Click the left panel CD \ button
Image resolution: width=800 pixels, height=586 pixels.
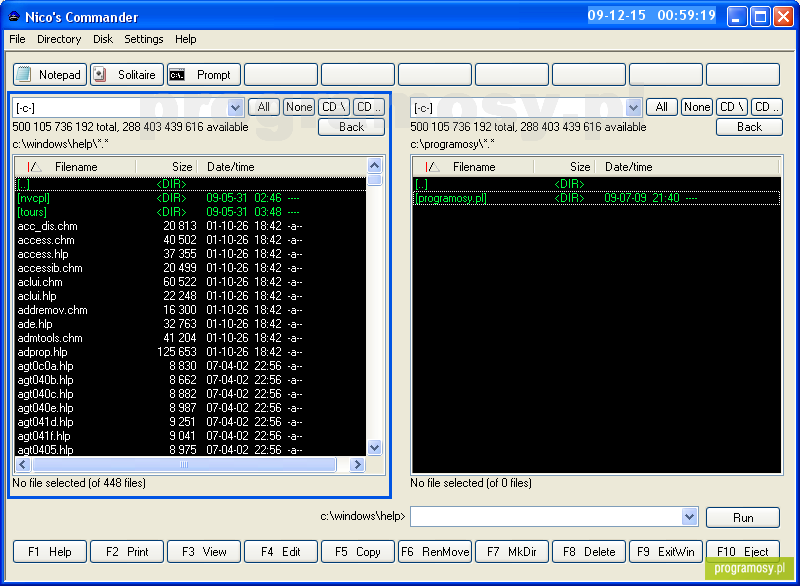[x=334, y=107]
